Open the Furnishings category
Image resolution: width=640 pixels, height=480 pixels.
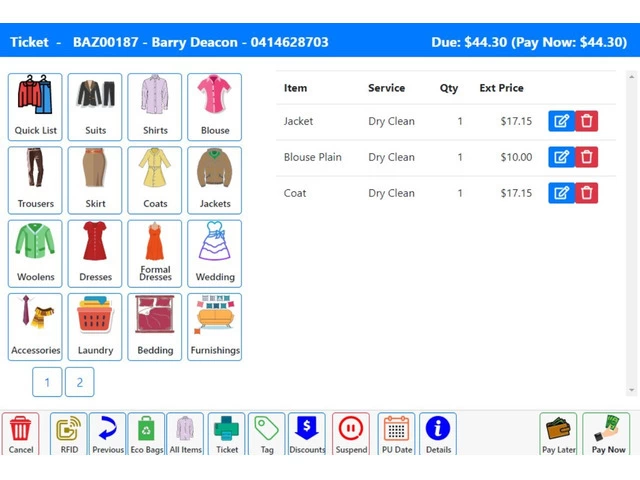click(214, 326)
